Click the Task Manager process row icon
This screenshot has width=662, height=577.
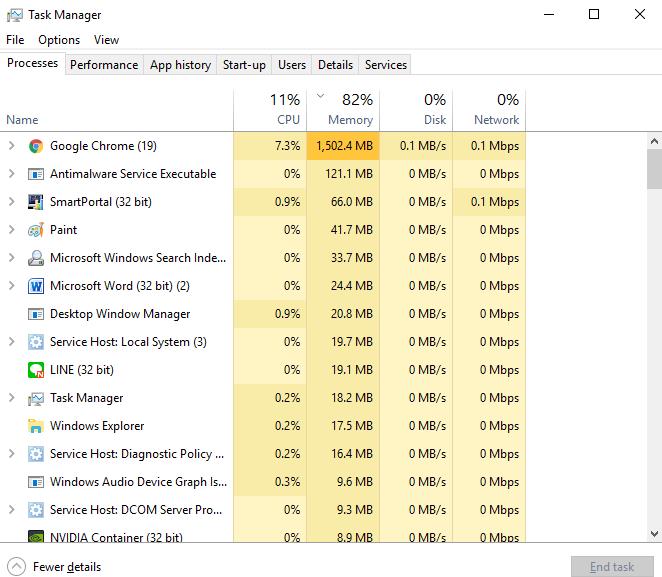point(36,398)
